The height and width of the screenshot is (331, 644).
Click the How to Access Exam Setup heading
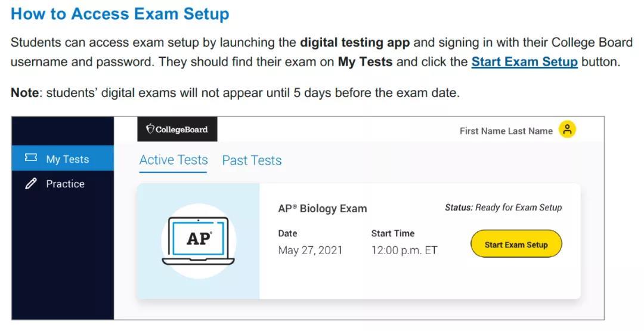[x=120, y=14]
